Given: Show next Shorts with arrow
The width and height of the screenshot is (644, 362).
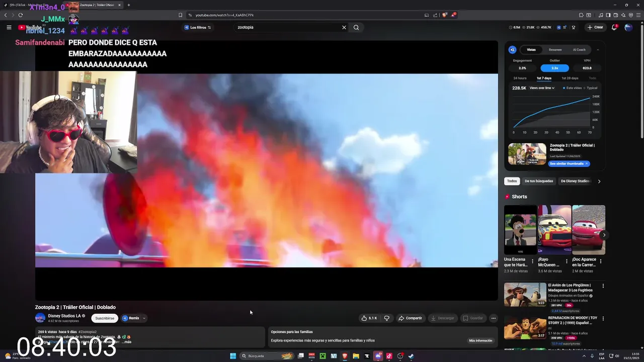Looking at the screenshot, I should point(604,235).
